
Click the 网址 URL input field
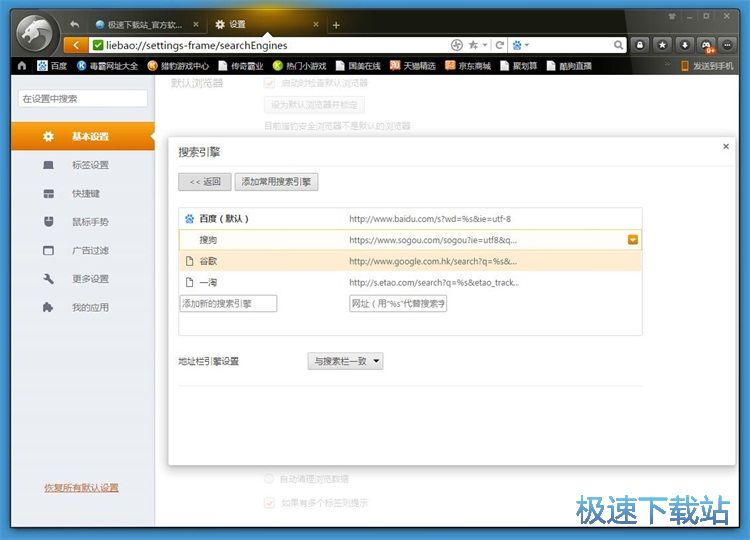[x=398, y=303]
